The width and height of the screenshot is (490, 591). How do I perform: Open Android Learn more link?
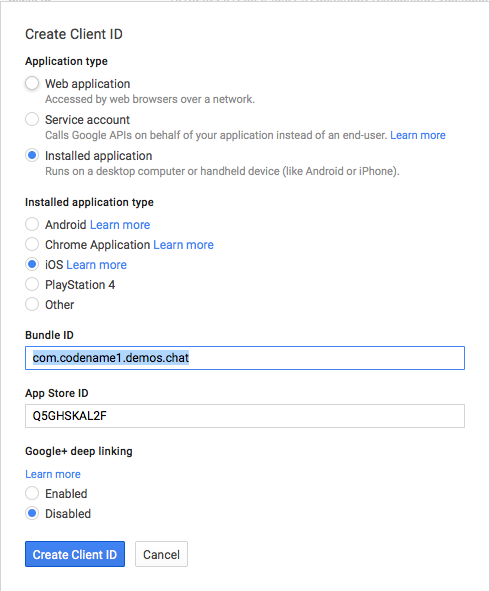pyautogui.click(x=120, y=225)
